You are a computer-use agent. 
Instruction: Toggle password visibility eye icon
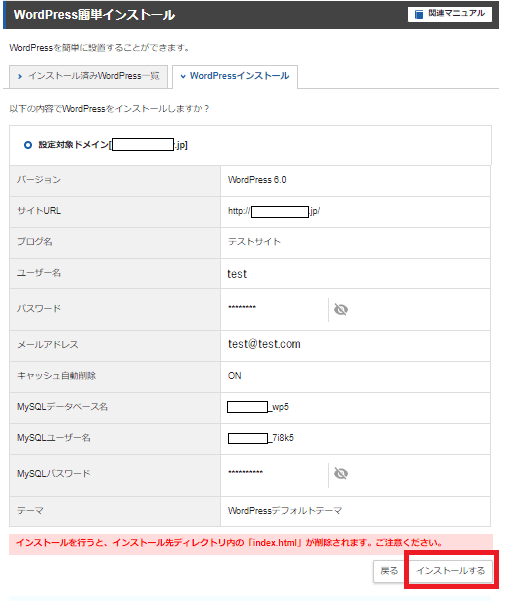[341, 309]
